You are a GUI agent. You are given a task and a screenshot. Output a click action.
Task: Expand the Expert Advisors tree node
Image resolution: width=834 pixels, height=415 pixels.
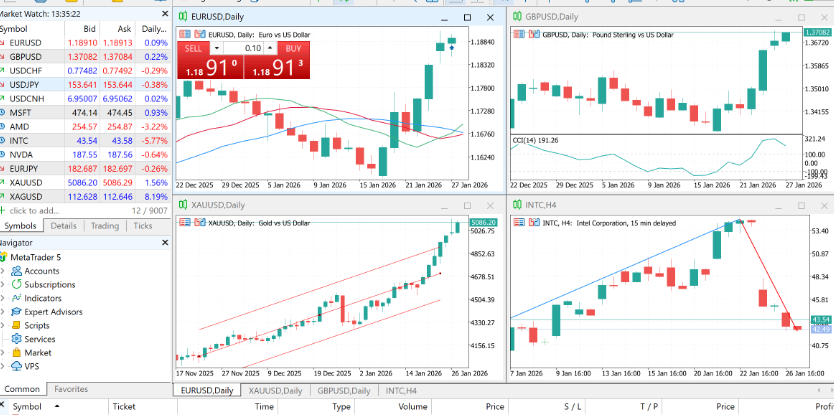[x=3, y=312]
